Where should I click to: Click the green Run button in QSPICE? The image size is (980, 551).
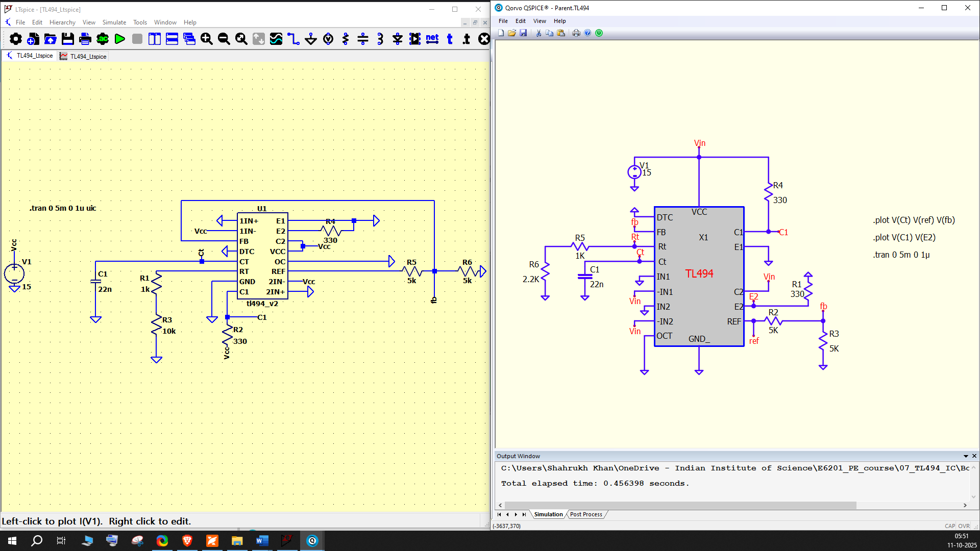[599, 33]
